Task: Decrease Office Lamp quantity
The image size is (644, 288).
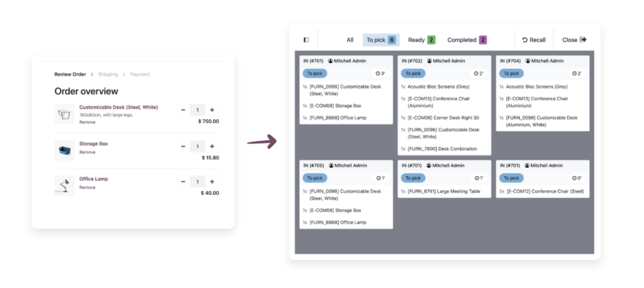Action: (183, 182)
